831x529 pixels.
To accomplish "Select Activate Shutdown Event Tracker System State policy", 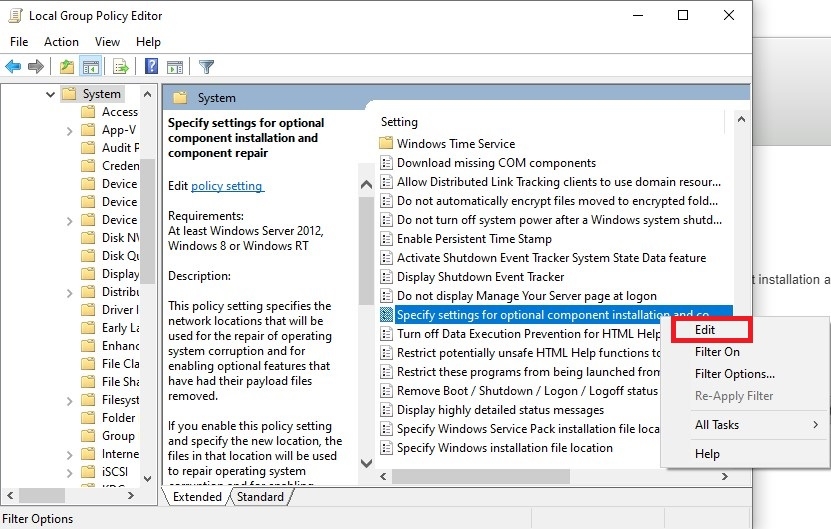I will (552, 258).
